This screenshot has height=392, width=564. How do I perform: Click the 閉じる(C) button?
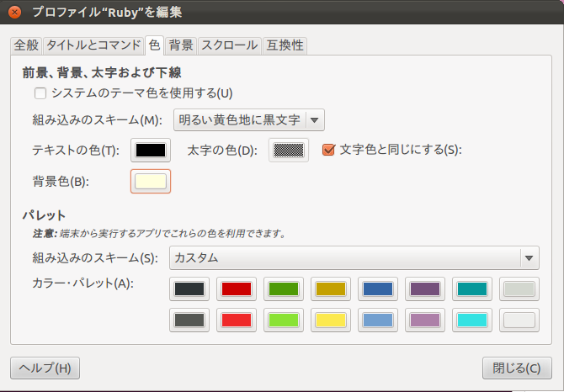coord(517,368)
